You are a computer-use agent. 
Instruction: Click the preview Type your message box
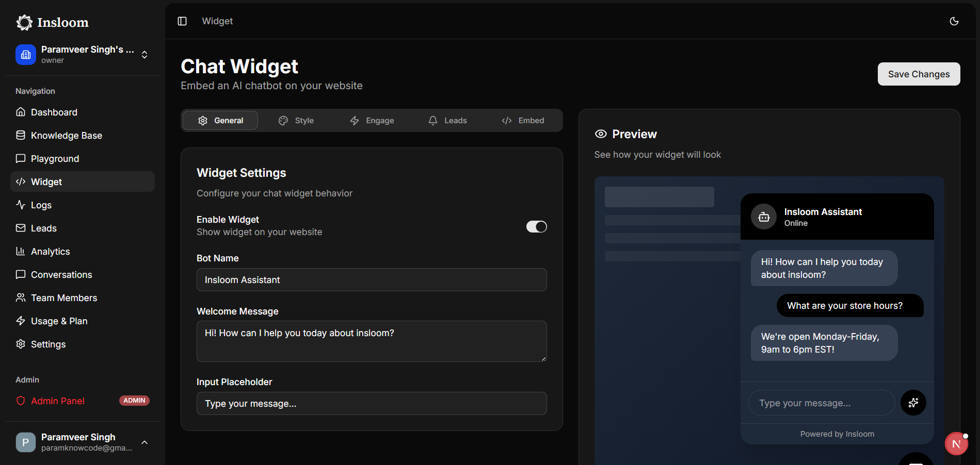[822, 403]
